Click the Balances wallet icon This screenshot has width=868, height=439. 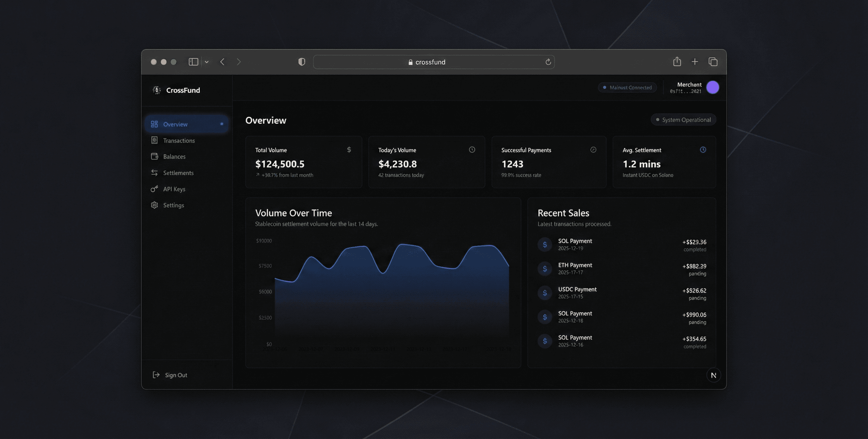155,157
